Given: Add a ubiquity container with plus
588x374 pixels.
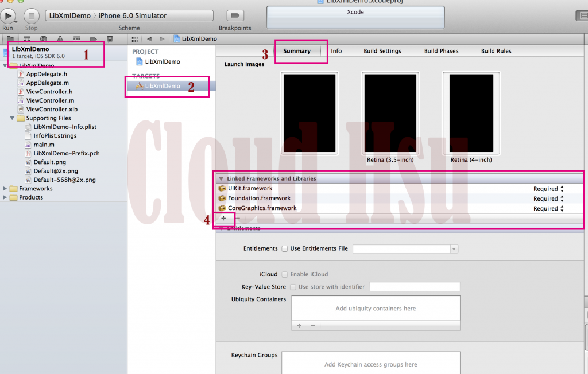Looking at the screenshot, I should click(x=299, y=325).
